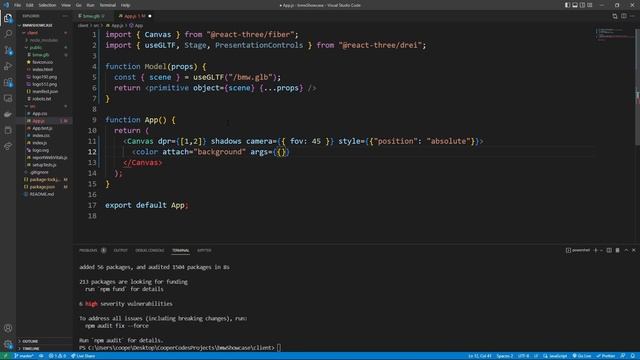Click the Spaces: 2 indentation indicator

click(x=505, y=356)
